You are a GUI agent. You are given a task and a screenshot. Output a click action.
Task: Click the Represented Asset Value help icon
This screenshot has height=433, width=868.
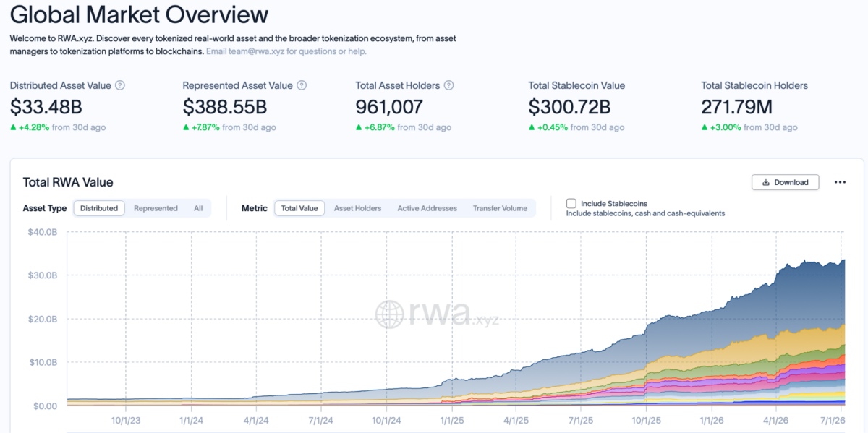302,85
